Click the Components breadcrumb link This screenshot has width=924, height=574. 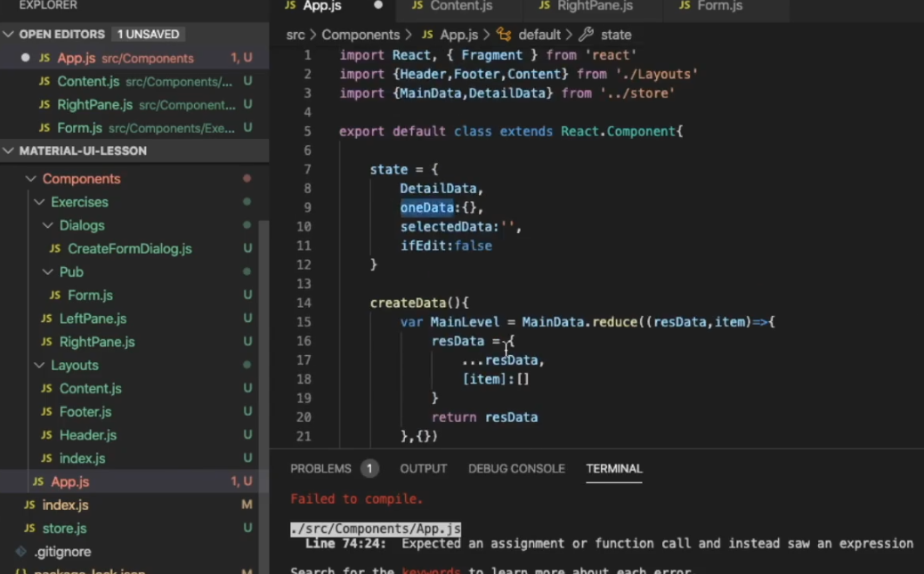click(x=360, y=35)
